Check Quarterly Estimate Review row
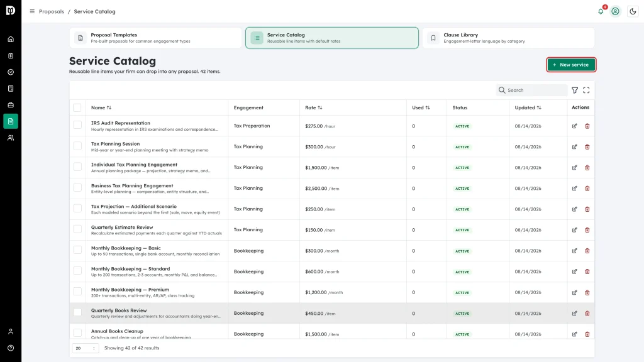The height and width of the screenshot is (362, 644). 77,229
